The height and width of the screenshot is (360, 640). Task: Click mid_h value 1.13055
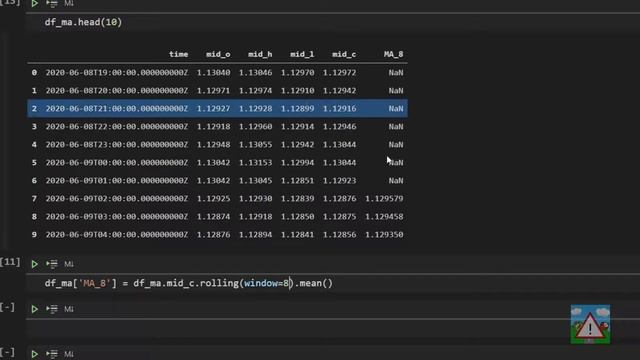pos(256,144)
